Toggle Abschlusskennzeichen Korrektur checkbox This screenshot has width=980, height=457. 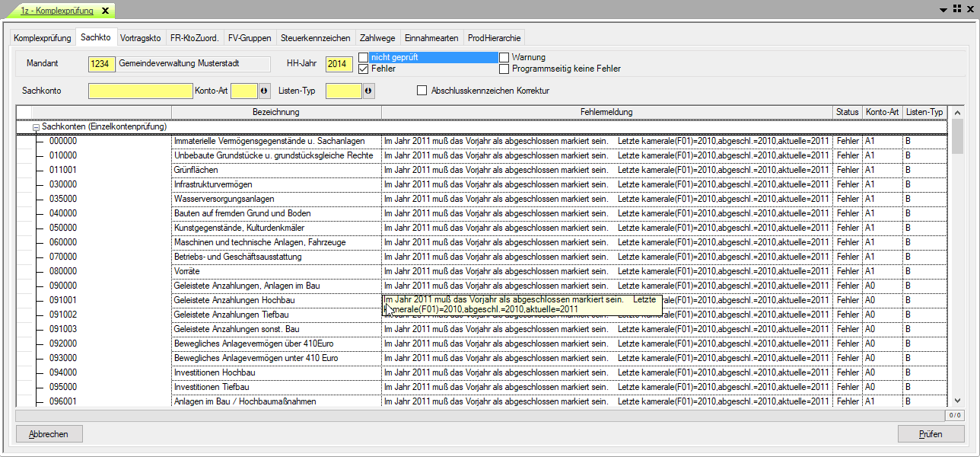[422, 91]
